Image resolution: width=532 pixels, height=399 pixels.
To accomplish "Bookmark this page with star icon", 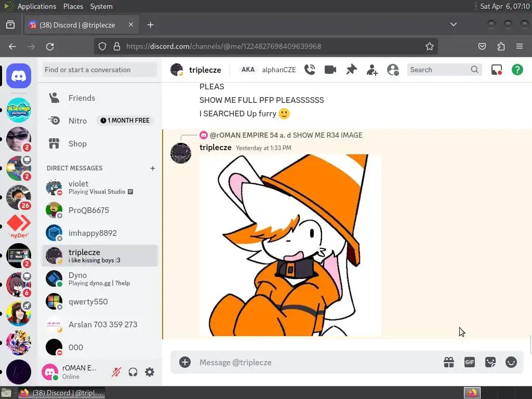I will 429,46.
